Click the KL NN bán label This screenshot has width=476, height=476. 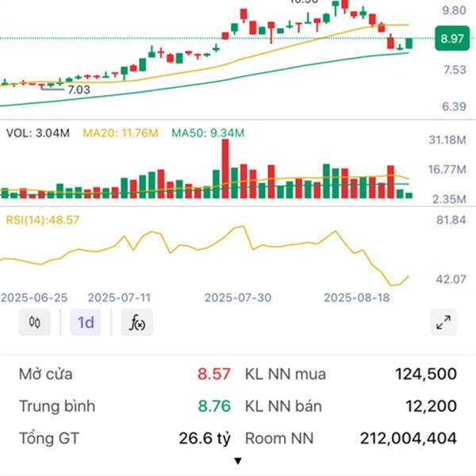283,406
